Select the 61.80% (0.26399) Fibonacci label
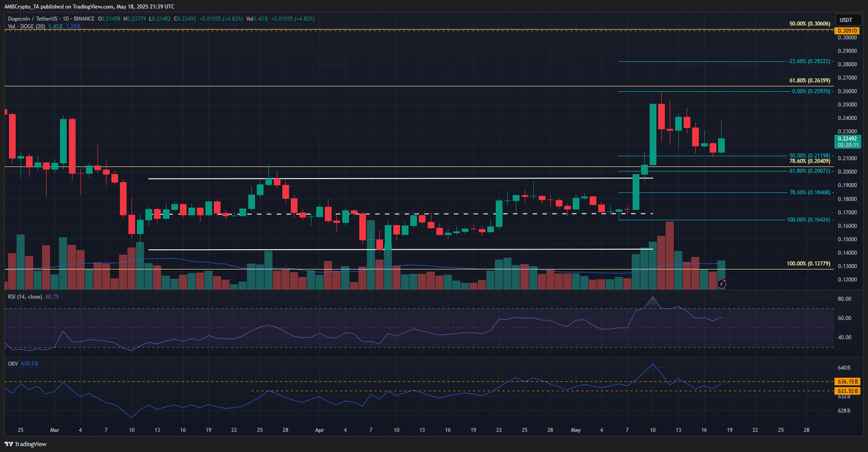This screenshot has height=452, width=868. click(x=809, y=81)
